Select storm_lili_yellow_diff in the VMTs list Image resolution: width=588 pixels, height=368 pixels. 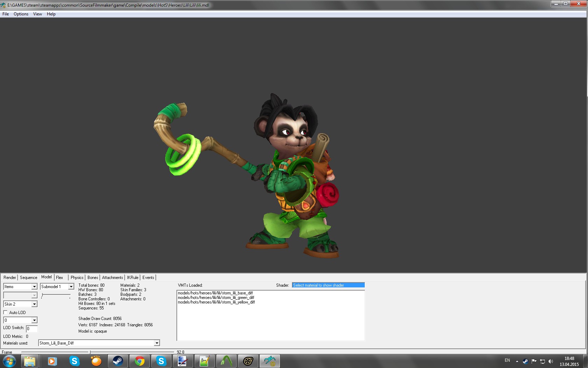(216, 302)
